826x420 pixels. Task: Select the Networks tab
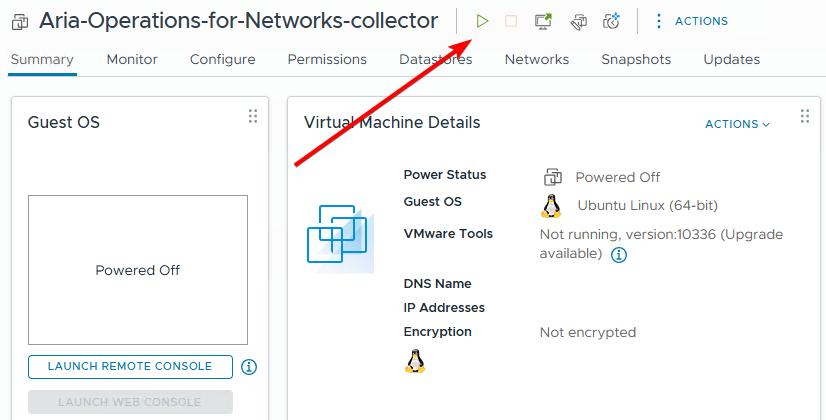(x=536, y=60)
